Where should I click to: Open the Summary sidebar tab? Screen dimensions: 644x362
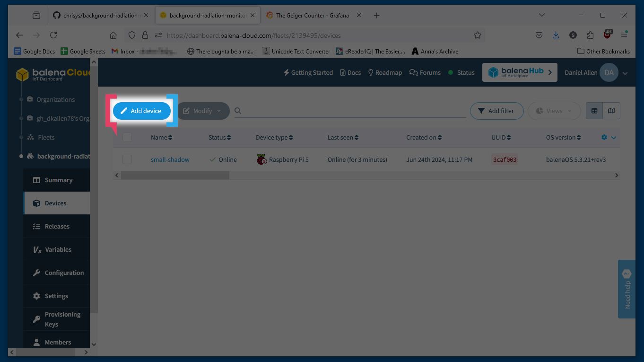coord(57,180)
